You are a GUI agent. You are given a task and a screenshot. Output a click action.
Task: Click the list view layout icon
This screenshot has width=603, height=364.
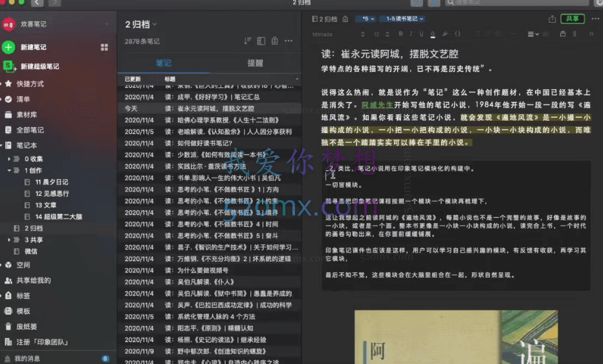pyautogui.click(x=261, y=41)
